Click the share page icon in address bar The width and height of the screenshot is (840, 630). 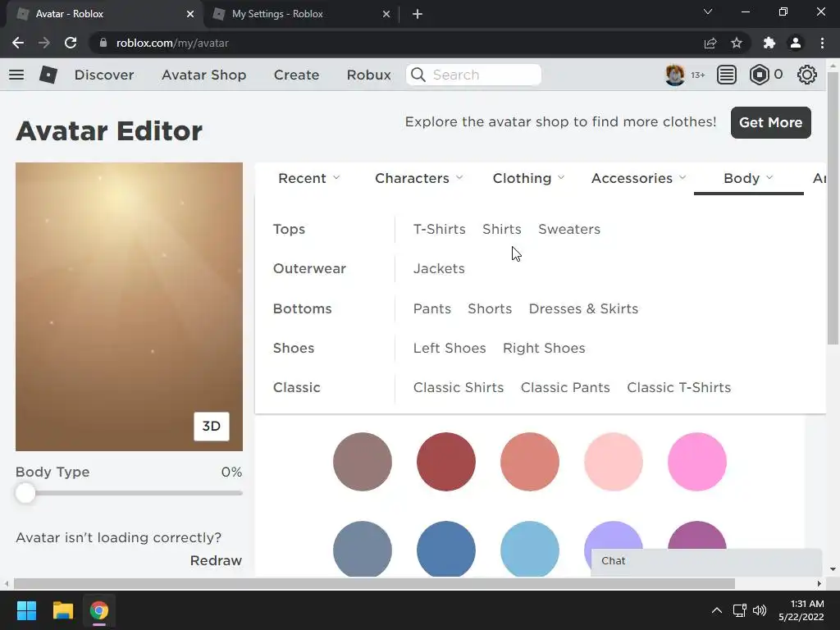click(710, 43)
